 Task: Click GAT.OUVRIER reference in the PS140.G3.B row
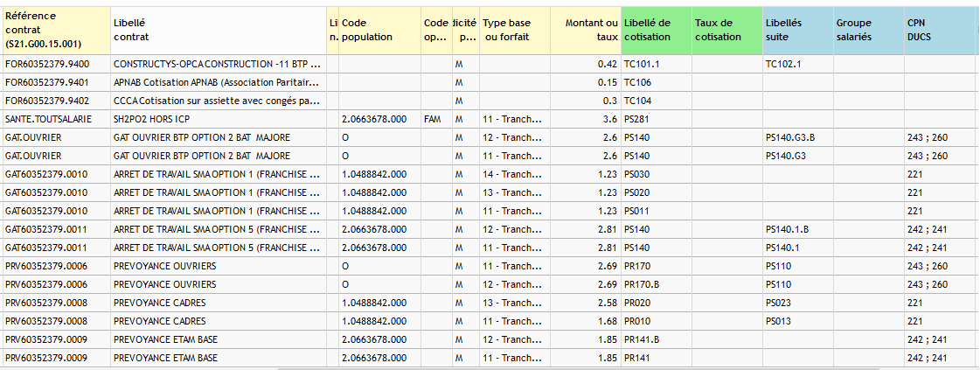tap(56, 136)
